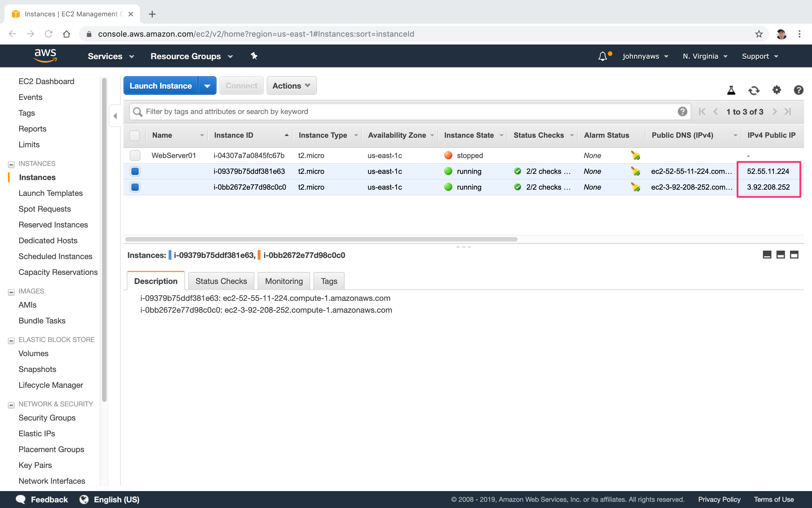
Task: Open the Actions dropdown
Action: 291,86
